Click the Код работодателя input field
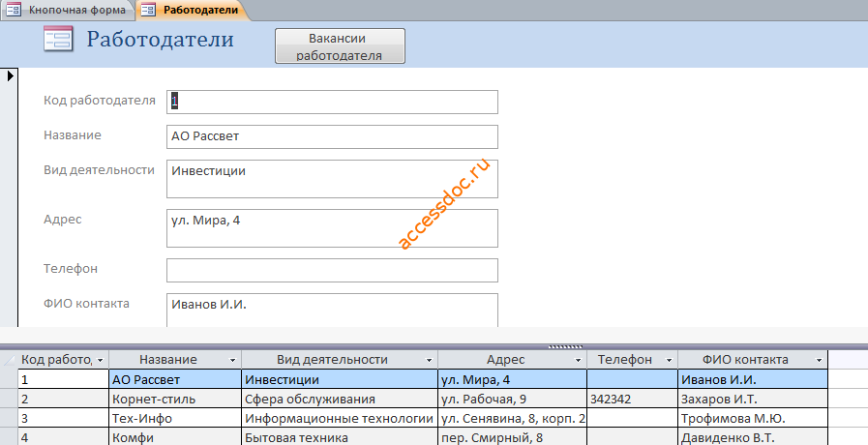The width and height of the screenshot is (868, 445). 332,102
